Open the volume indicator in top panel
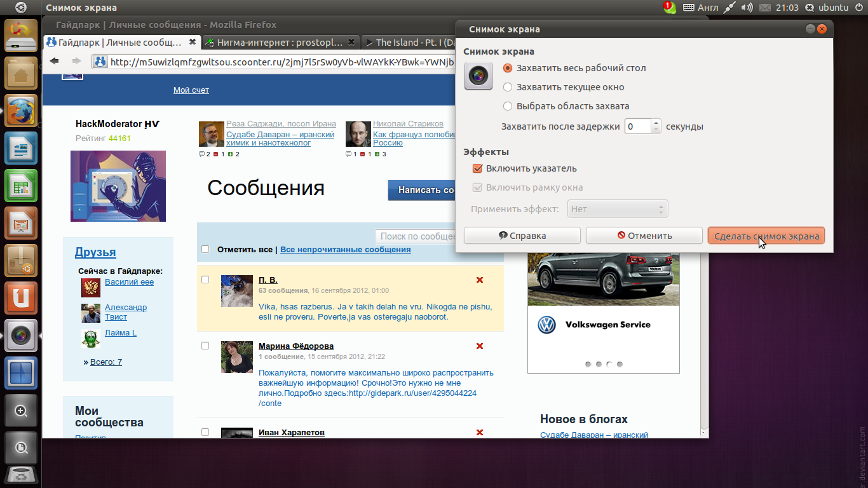This screenshot has height=488, width=868. (x=747, y=8)
